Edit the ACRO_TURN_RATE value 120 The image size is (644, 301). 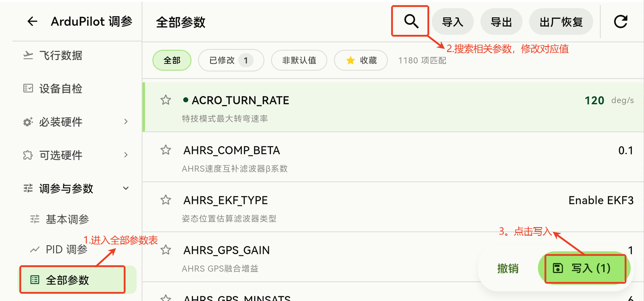coord(594,101)
